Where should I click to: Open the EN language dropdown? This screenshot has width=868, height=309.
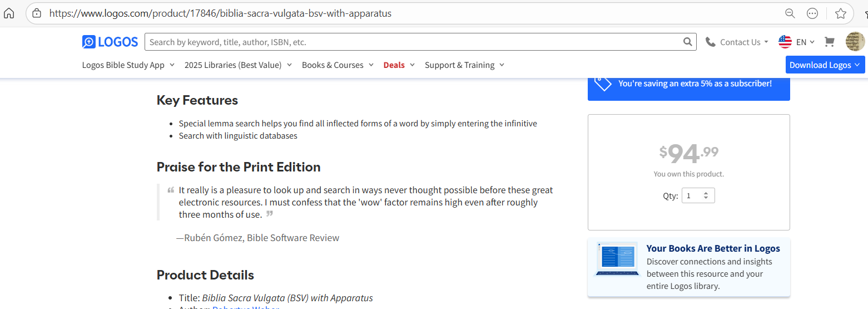pyautogui.click(x=805, y=42)
